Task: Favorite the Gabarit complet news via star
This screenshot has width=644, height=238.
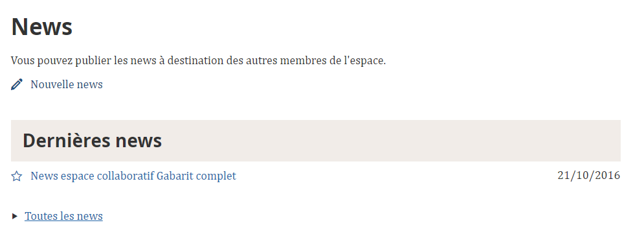Action: click(x=16, y=176)
